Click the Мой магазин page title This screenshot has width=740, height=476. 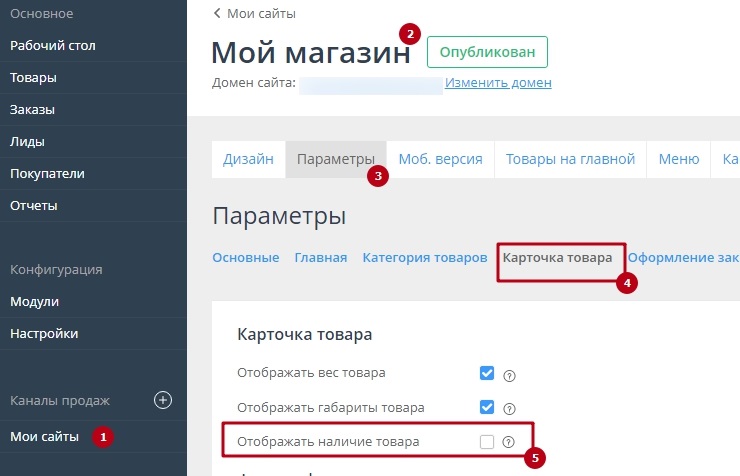pos(311,52)
